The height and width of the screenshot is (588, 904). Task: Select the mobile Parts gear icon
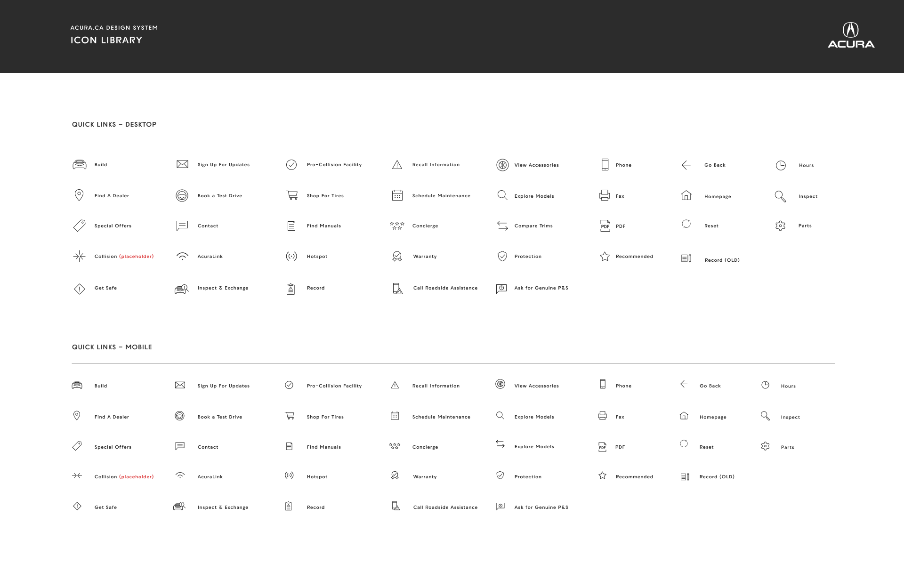pos(766,446)
